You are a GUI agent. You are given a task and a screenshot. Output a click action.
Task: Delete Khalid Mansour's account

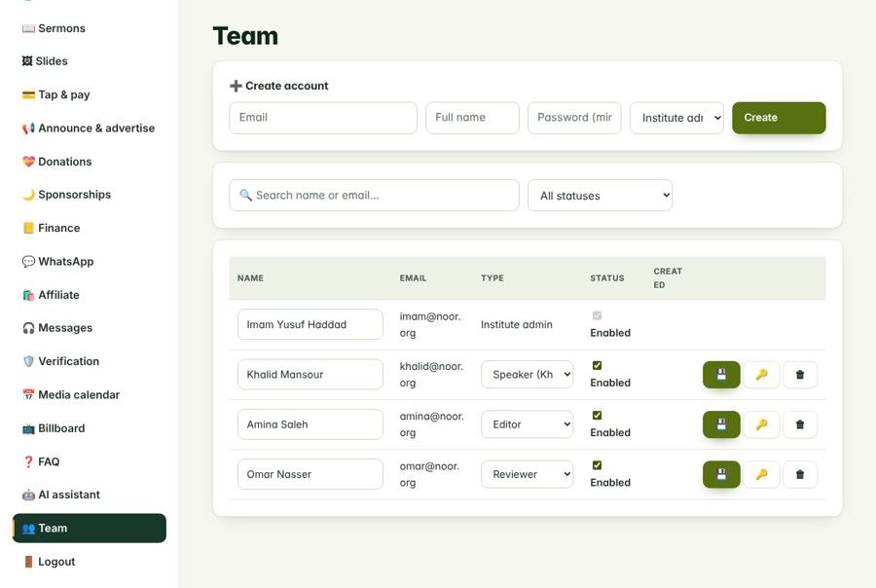click(800, 375)
